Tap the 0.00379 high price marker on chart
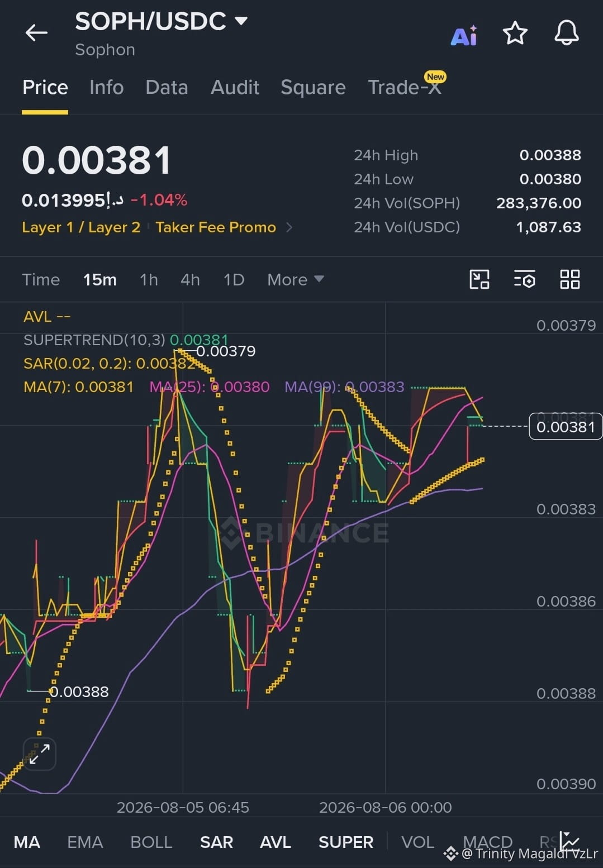 pyautogui.click(x=226, y=351)
